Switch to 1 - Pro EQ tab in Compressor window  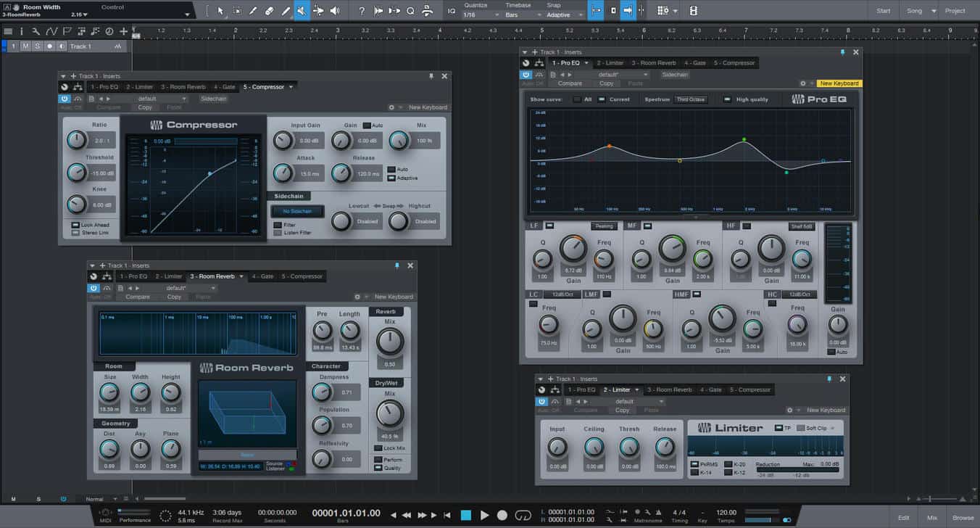[104, 87]
